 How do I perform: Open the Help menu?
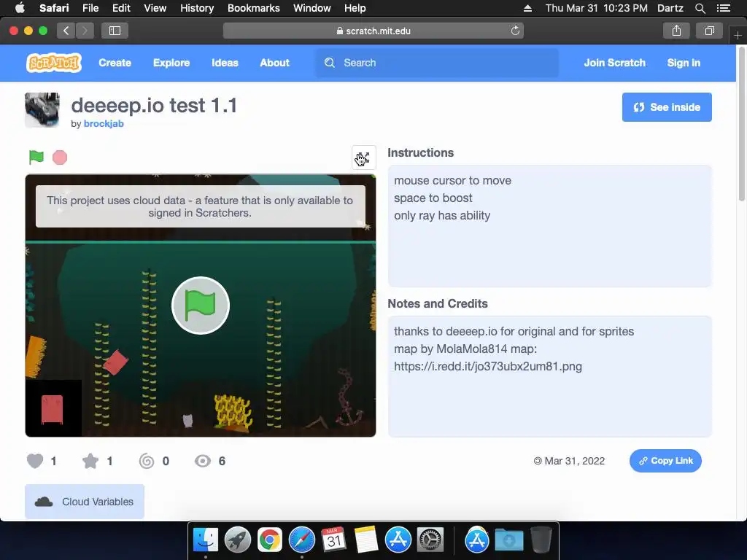(x=355, y=8)
